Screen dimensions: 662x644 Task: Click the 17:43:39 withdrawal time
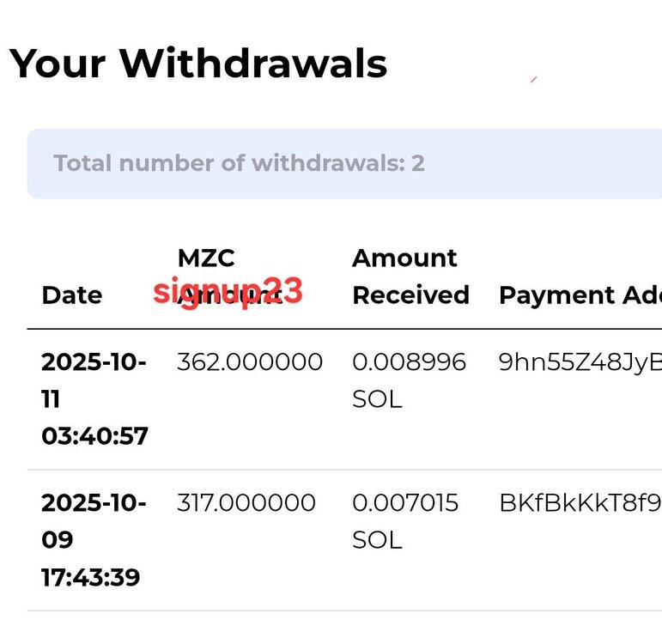tap(90, 577)
